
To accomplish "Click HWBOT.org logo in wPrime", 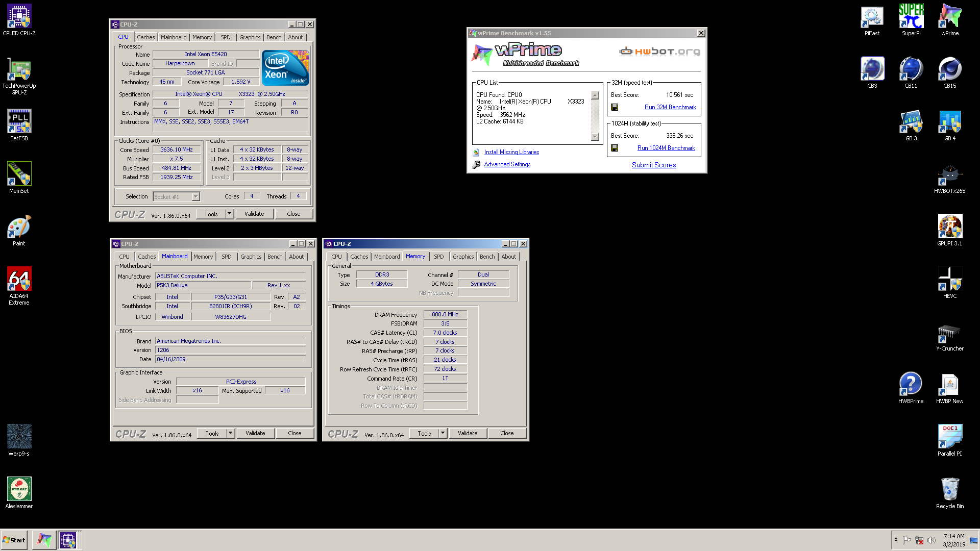I will 659,52.
